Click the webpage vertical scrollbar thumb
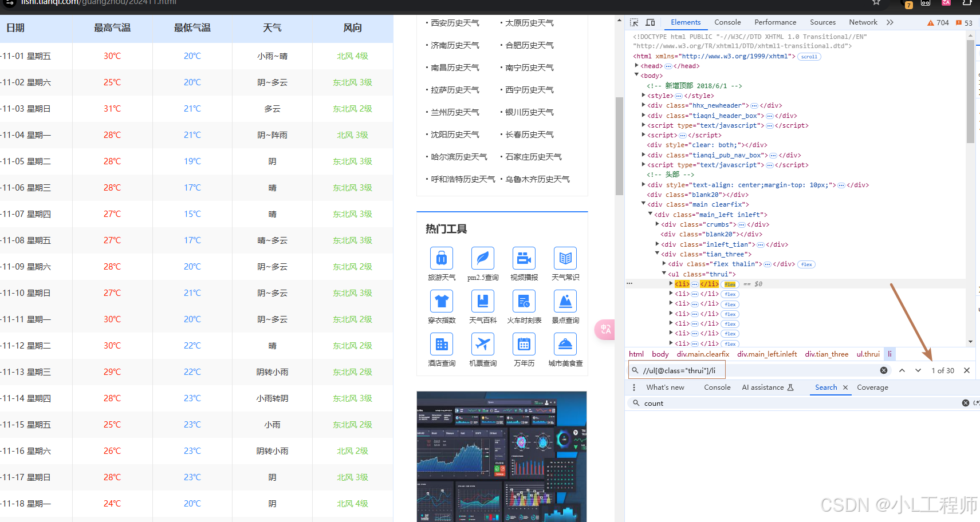The height and width of the screenshot is (522, 980). (619, 146)
